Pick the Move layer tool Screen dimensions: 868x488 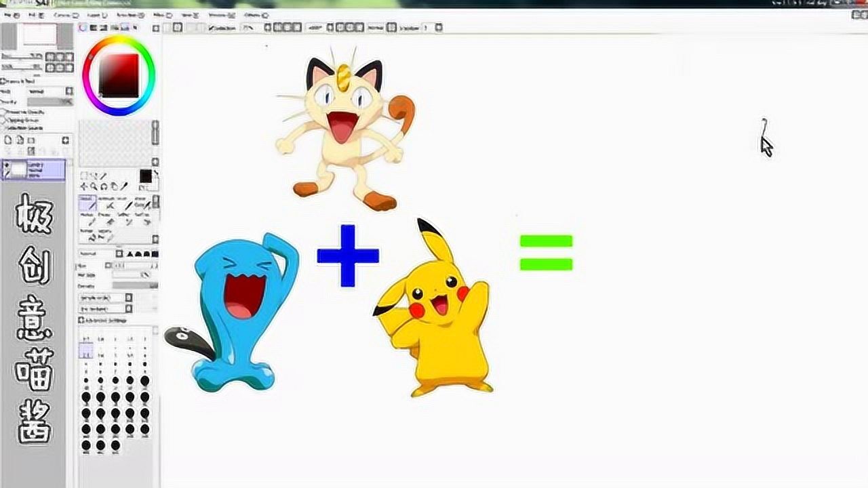click(83, 186)
